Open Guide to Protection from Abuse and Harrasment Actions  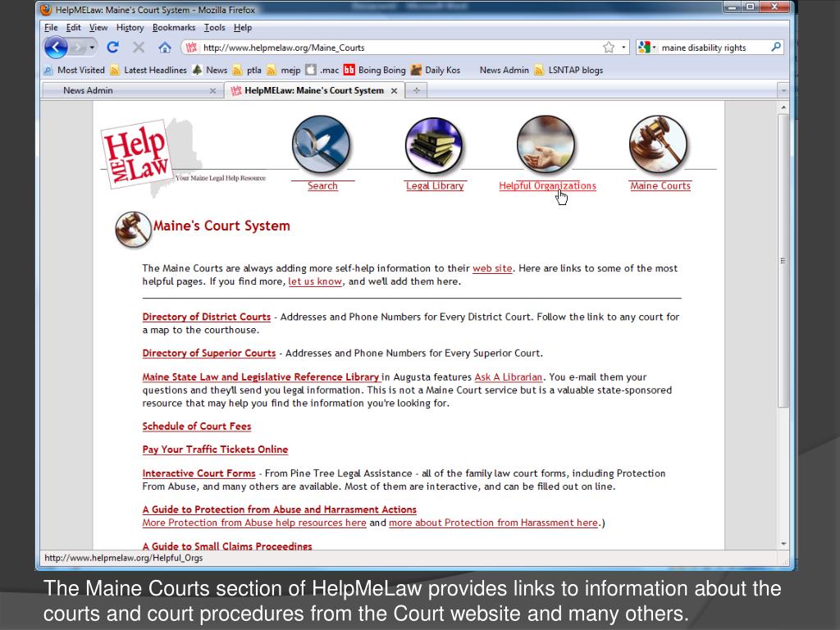pos(279,509)
